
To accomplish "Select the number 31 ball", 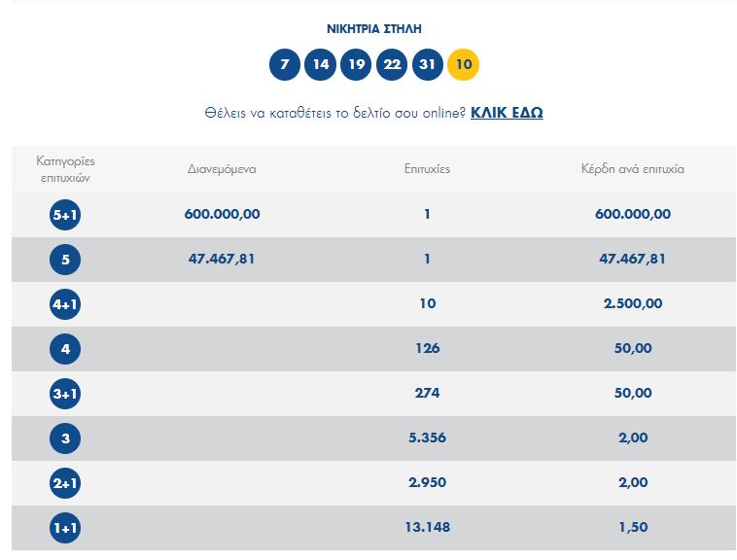I will 428,65.
